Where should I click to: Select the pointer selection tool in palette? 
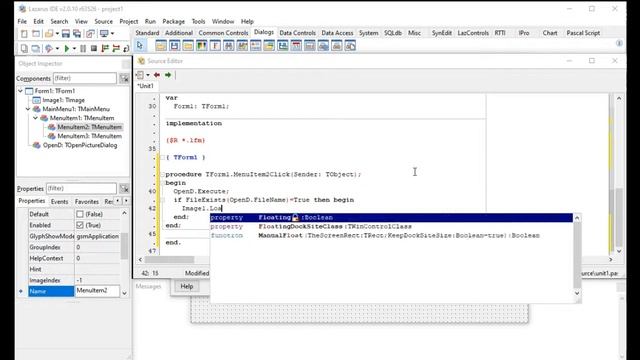pos(140,45)
